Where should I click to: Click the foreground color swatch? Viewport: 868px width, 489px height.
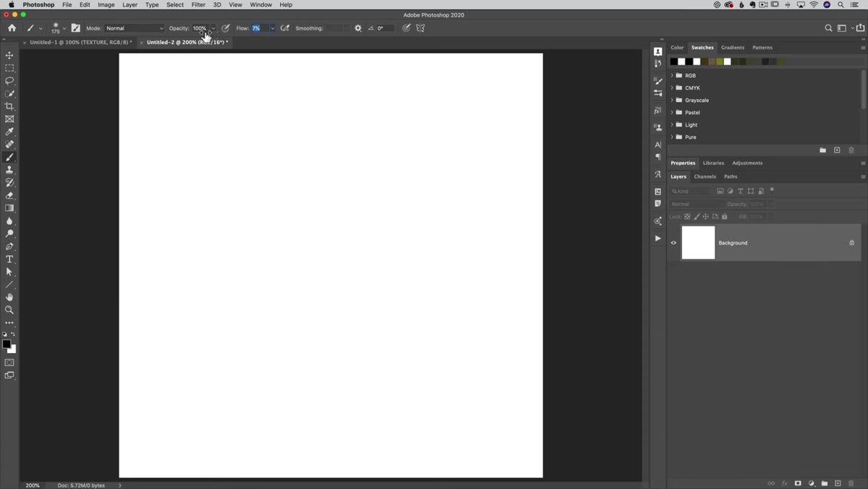[x=7, y=344]
